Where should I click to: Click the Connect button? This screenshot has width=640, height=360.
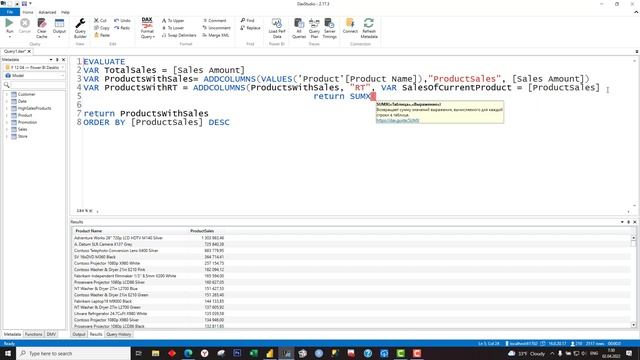(x=350, y=26)
